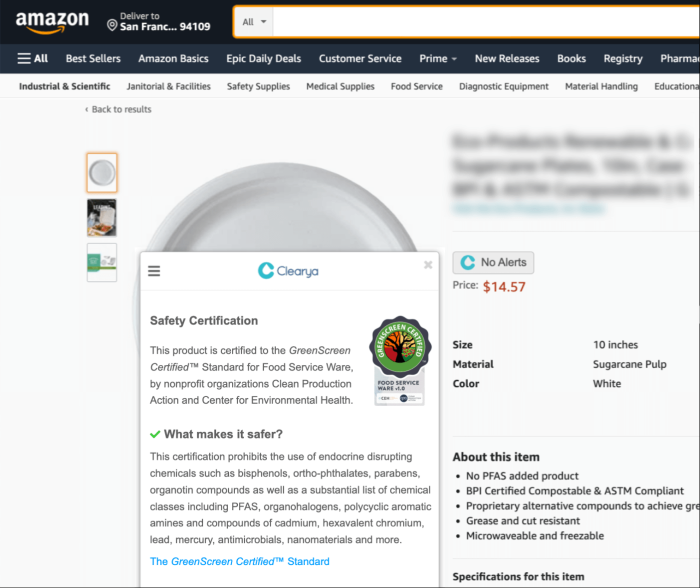Open the All hamburger menu
The height and width of the screenshot is (588, 700).
coord(33,58)
